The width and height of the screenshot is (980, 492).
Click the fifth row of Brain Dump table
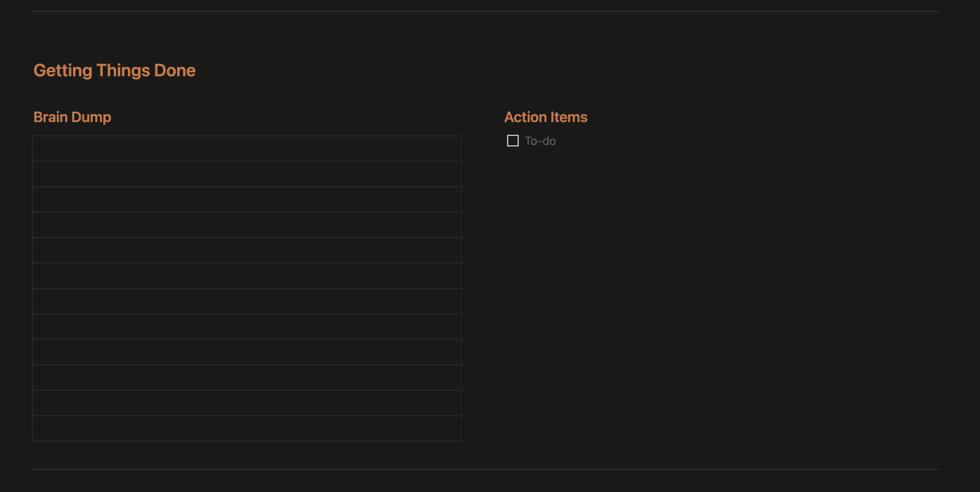click(247, 251)
